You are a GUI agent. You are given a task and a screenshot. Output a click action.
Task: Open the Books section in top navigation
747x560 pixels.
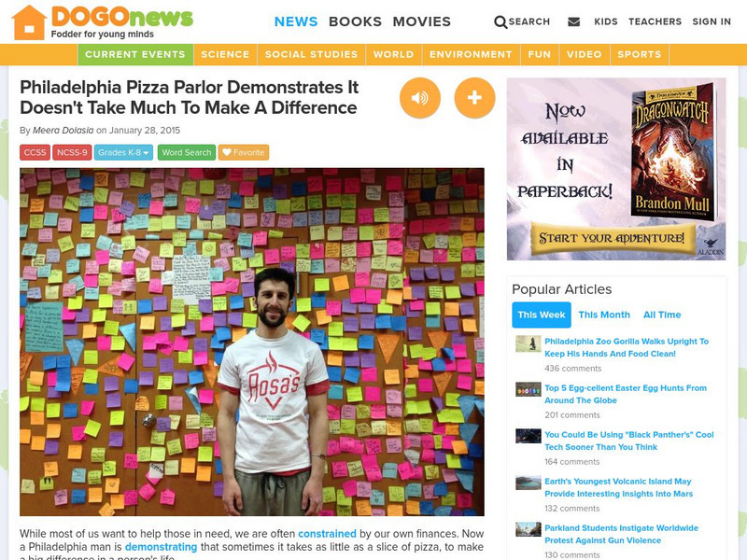click(x=356, y=21)
